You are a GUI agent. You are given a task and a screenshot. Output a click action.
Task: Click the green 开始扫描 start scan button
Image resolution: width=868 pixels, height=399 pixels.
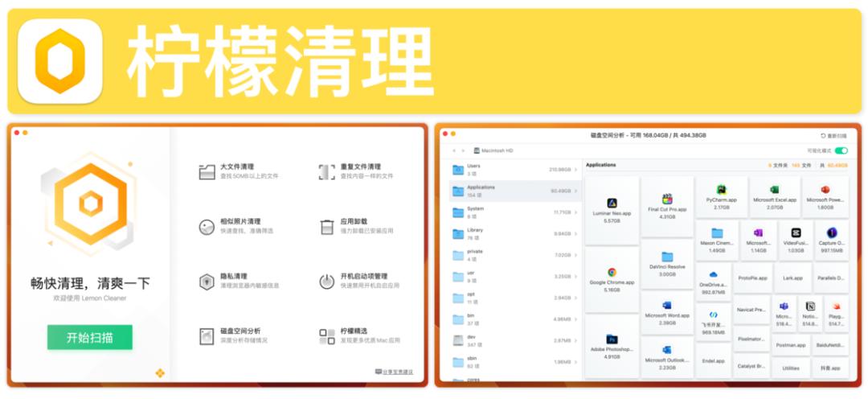point(90,338)
